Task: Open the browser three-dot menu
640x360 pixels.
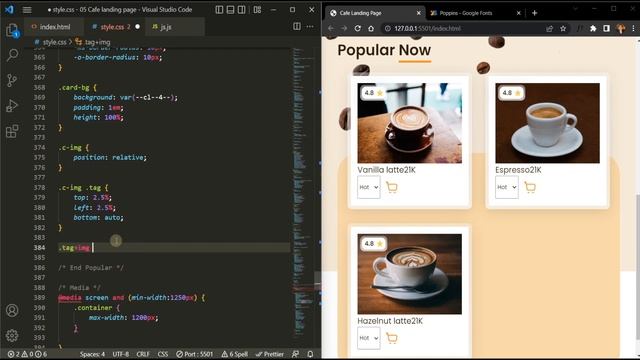Action: point(633,29)
